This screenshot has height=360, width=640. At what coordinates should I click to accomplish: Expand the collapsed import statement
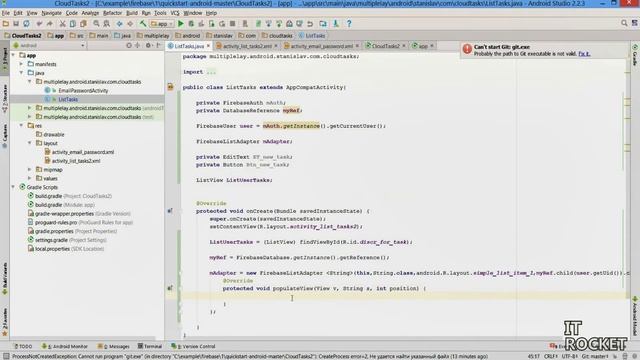point(211,72)
